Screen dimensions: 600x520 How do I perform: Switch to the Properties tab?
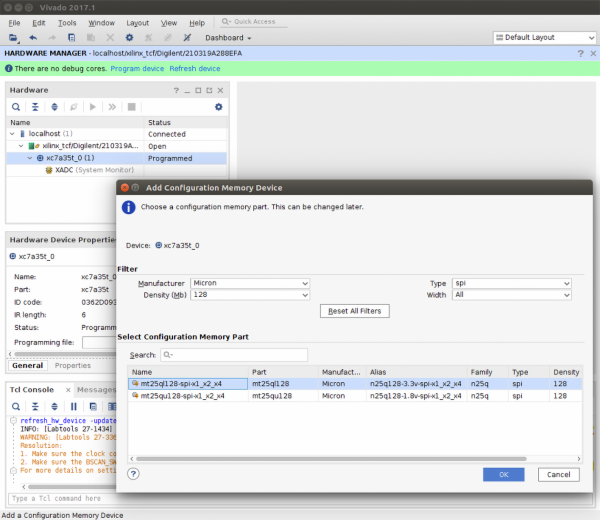tap(72, 366)
